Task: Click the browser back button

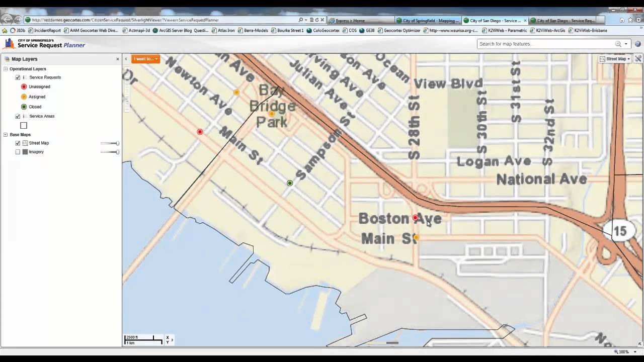Action: tap(7, 20)
